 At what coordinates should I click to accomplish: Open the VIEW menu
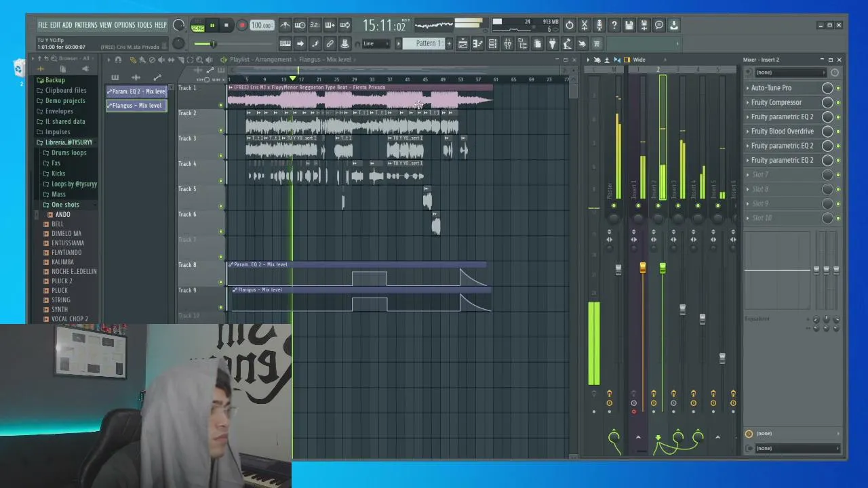(106, 25)
